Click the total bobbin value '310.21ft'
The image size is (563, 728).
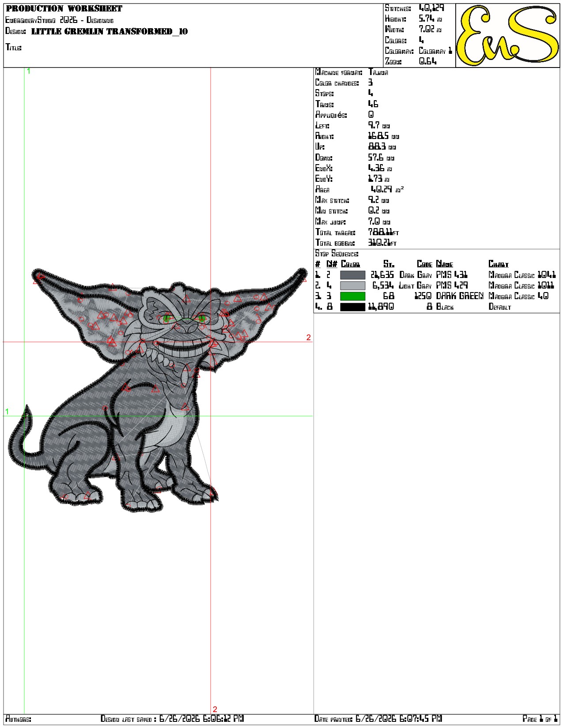pos(382,243)
